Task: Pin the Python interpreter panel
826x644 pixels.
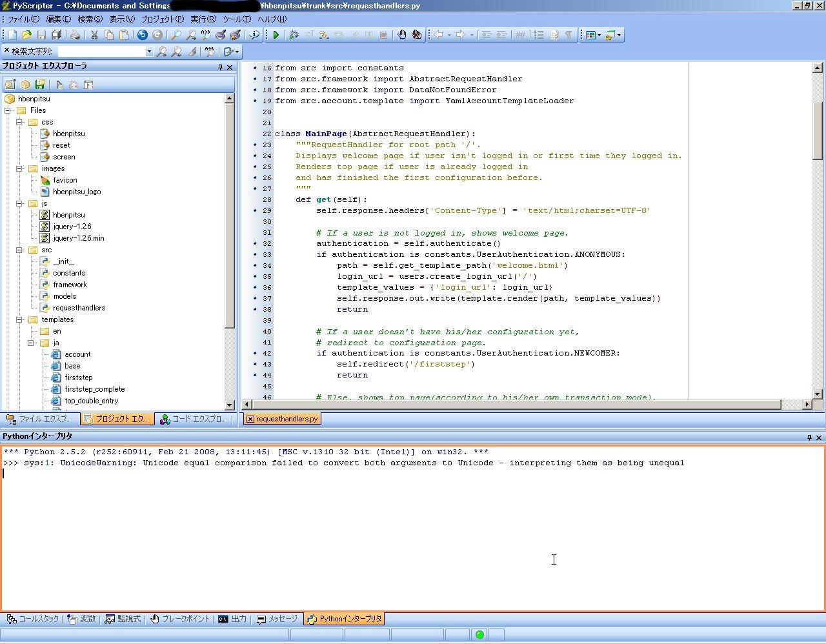Action: [809, 437]
